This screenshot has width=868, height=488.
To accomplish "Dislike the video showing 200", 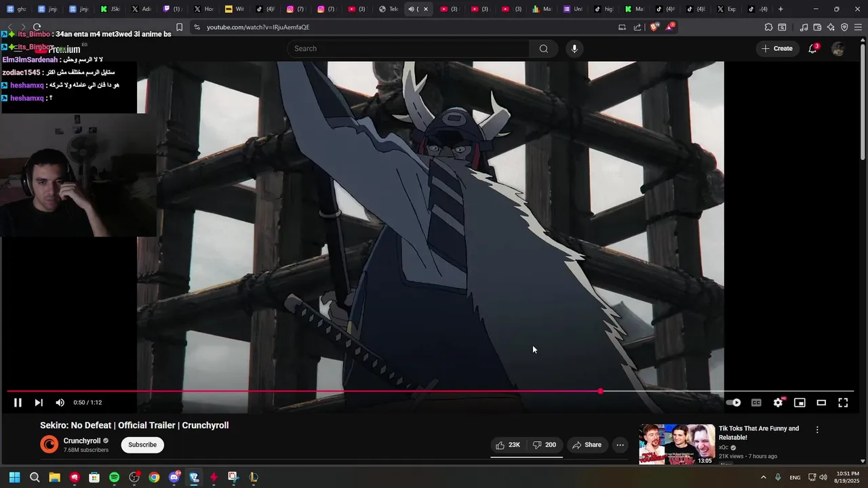I will (x=545, y=445).
